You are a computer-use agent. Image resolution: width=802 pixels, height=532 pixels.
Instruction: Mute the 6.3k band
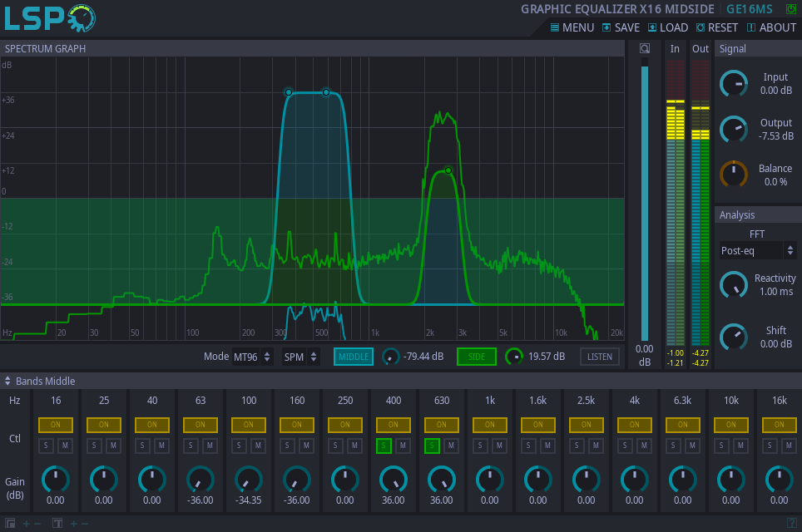click(692, 446)
